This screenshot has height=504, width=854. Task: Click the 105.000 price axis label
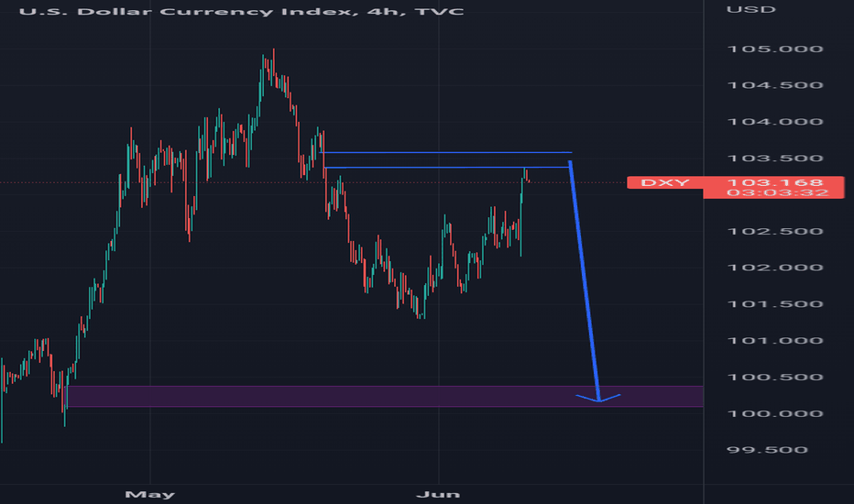[774, 49]
